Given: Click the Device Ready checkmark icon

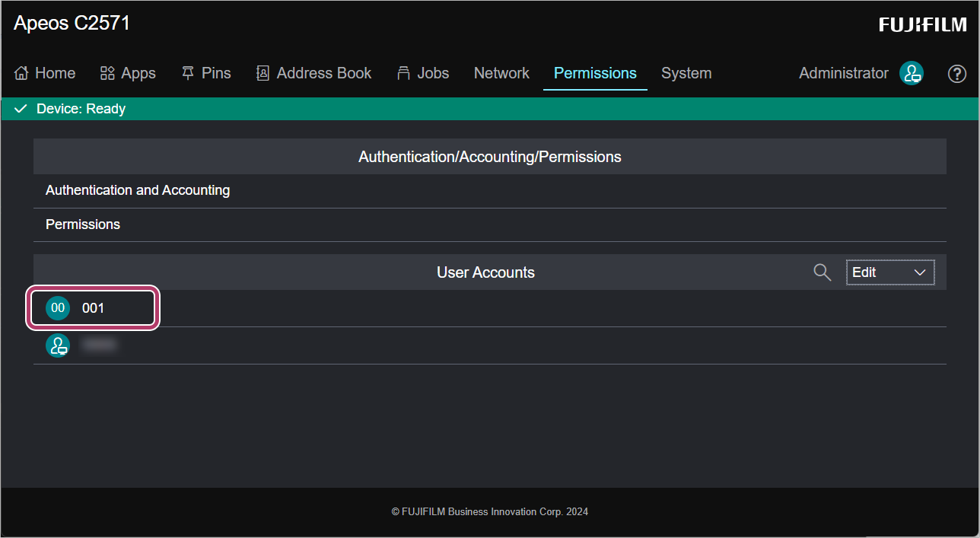Looking at the screenshot, I should (21, 109).
